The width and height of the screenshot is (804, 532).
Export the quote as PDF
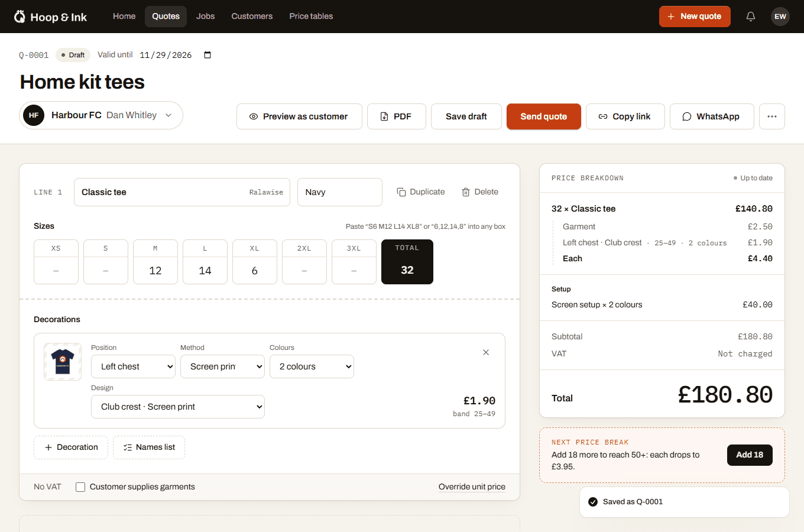click(x=397, y=116)
